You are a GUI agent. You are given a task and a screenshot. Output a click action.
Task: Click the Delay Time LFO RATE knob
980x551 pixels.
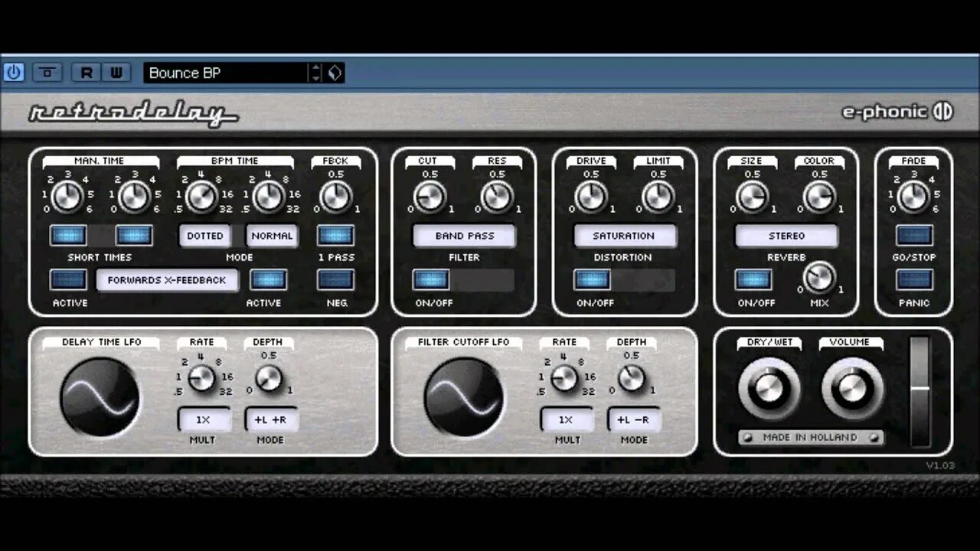(201, 377)
